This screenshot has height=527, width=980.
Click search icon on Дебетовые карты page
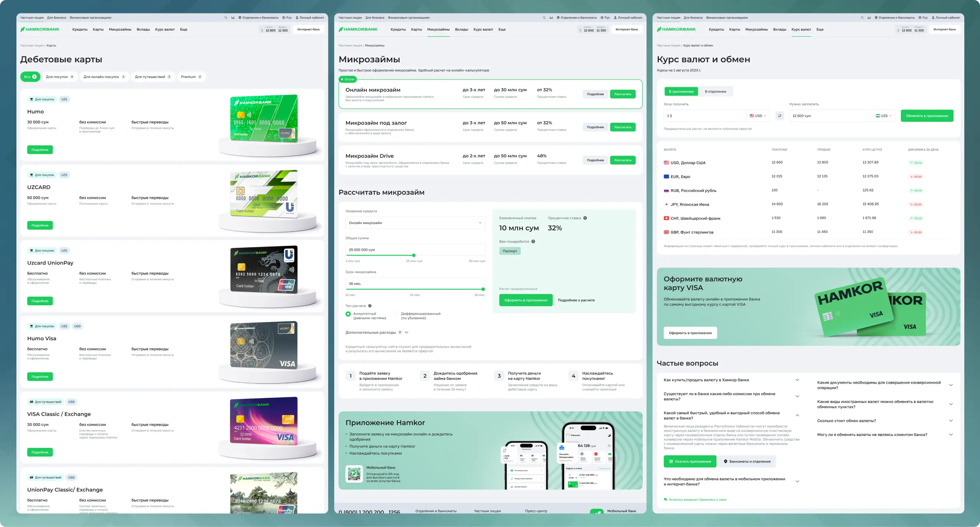(226, 18)
